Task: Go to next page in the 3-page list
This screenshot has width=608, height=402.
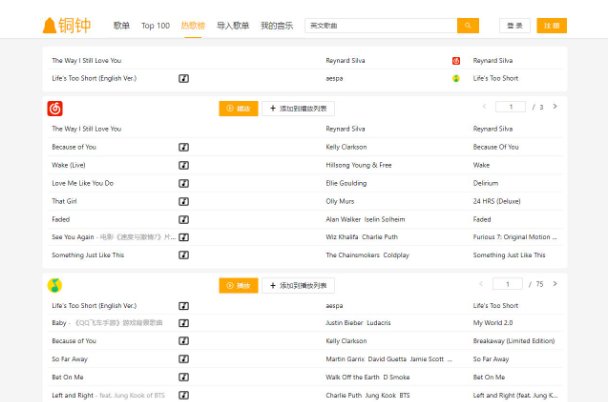Action: (x=555, y=107)
